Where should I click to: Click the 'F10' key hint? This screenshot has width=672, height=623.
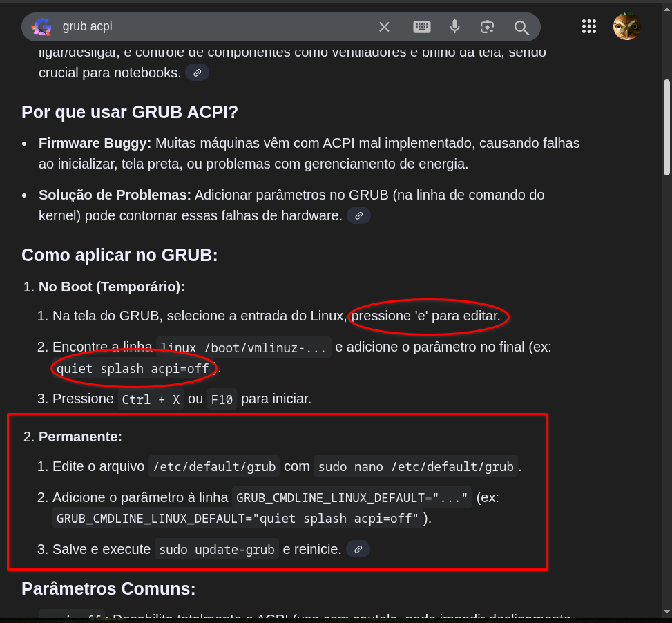[222, 399]
